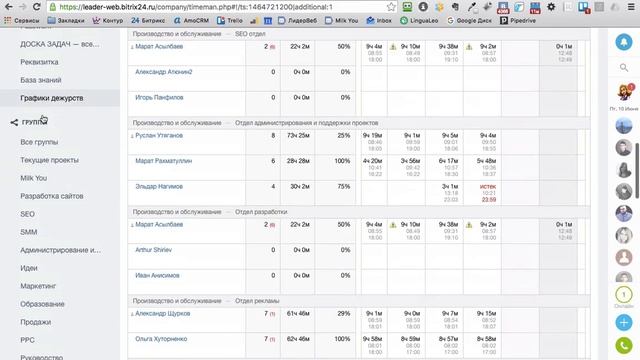Reload the page with the refresh icon

pyautogui.click(x=36, y=7)
